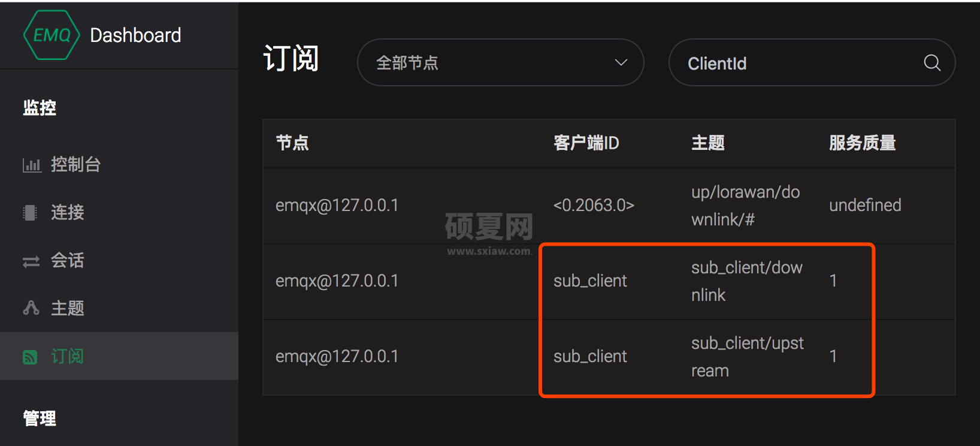Click the ClientId search magnifier icon

pyautogui.click(x=932, y=62)
